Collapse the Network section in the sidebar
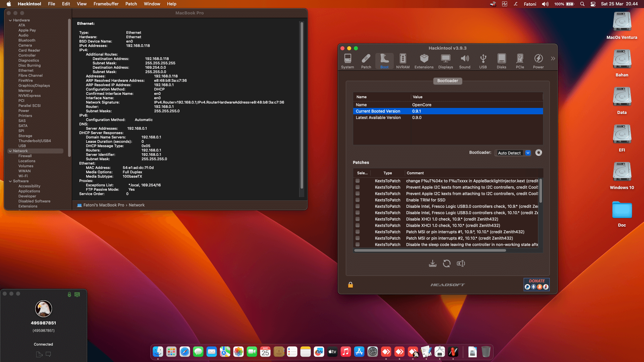644x362 pixels. [x=10, y=151]
